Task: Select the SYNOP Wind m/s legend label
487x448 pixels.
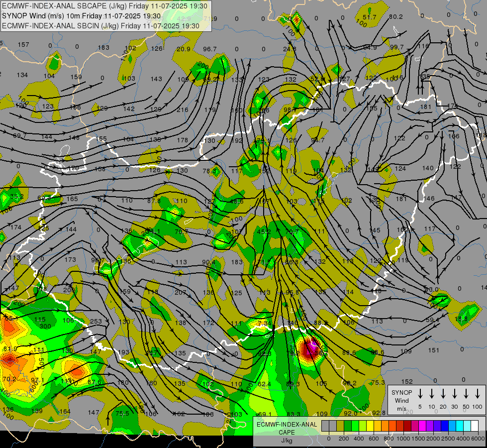Action: pos(401,400)
